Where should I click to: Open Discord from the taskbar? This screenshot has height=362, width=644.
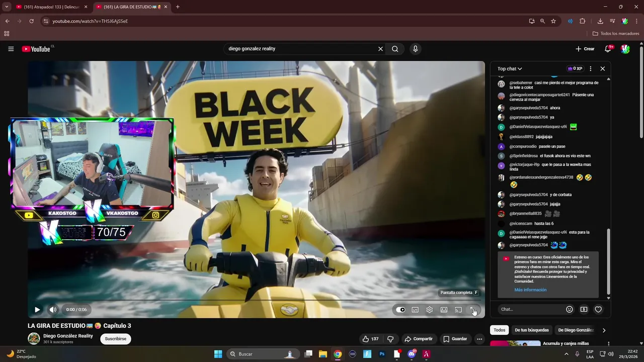[x=412, y=354]
